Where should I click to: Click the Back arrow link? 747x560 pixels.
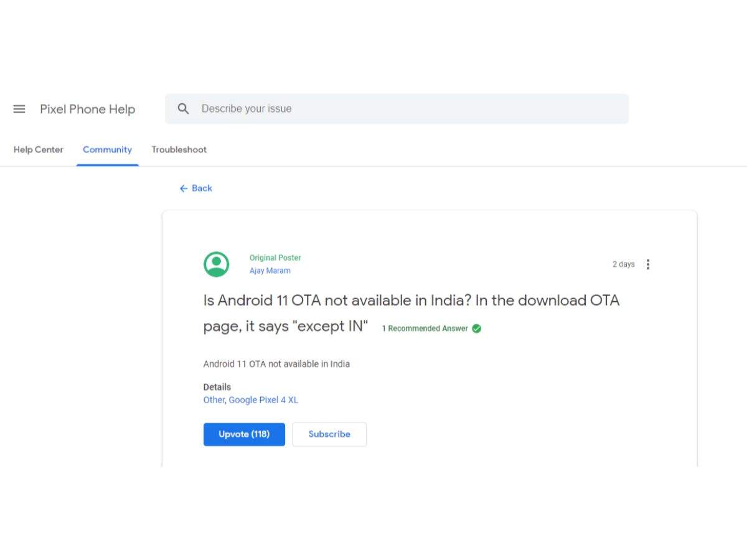195,188
